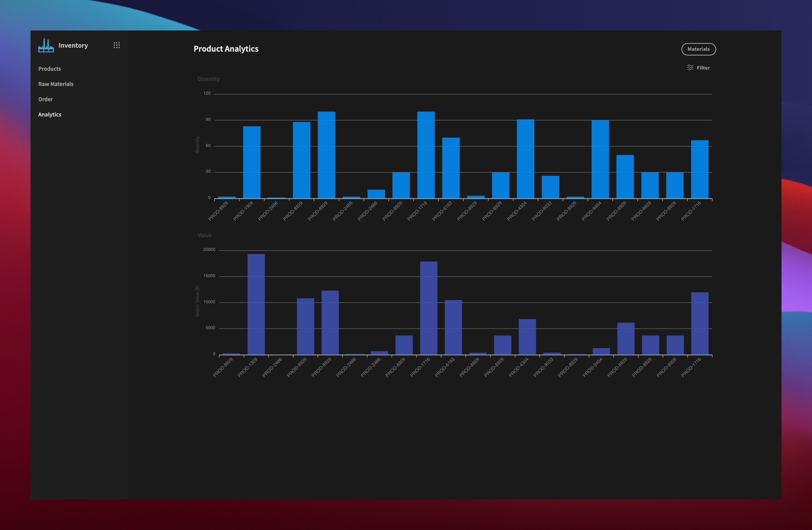Click the blue factory logo icon

click(x=46, y=45)
